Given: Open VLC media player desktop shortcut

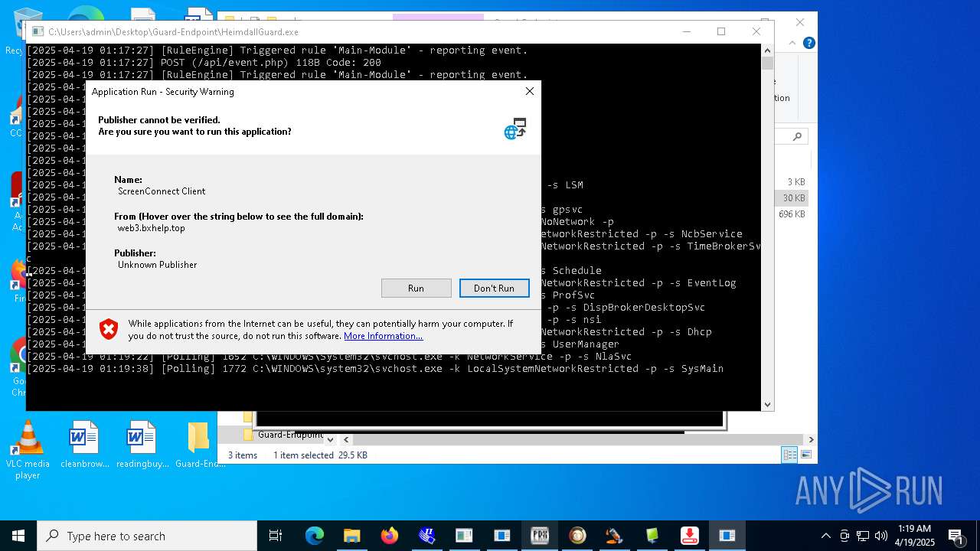Looking at the screenshot, I should [28, 450].
